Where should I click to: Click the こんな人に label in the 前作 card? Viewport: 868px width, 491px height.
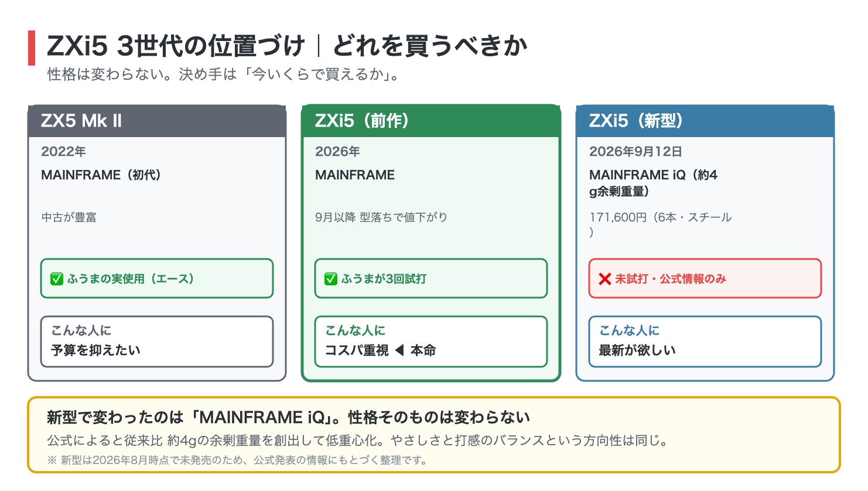coord(355,330)
